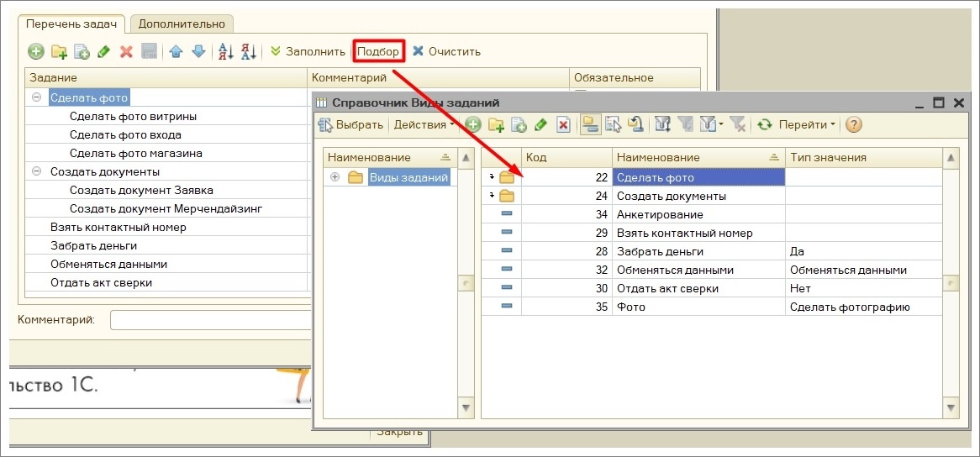Move element to another group in Справочник toolbar

635,125
